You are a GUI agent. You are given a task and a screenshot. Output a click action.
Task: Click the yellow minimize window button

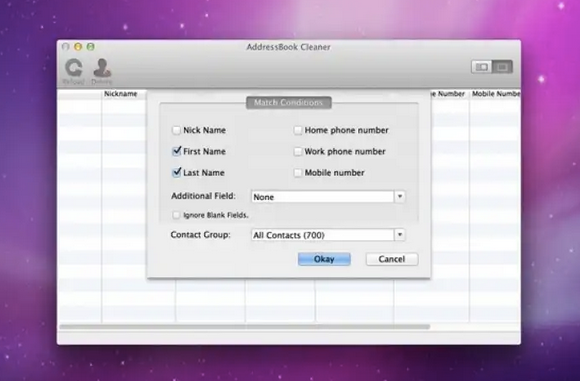pos(78,47)
